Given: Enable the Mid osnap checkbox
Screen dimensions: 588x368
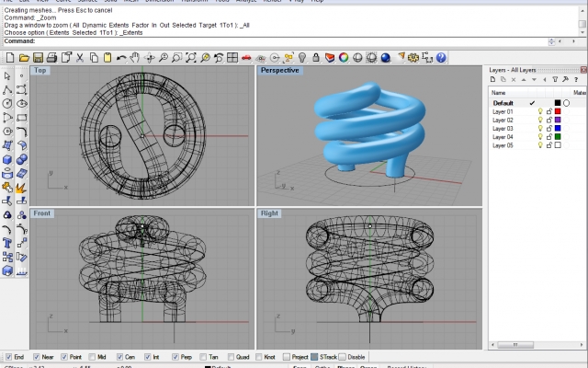Looking at the screenshot, I should [92, 357].
